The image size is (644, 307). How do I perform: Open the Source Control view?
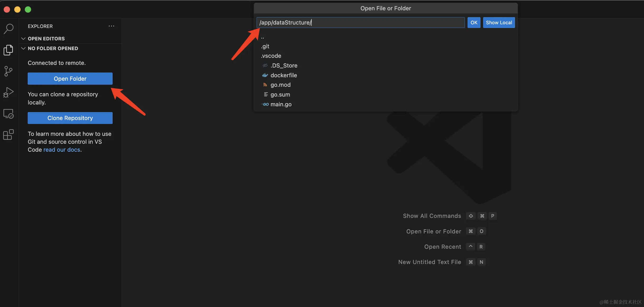[x=8, y=71]
